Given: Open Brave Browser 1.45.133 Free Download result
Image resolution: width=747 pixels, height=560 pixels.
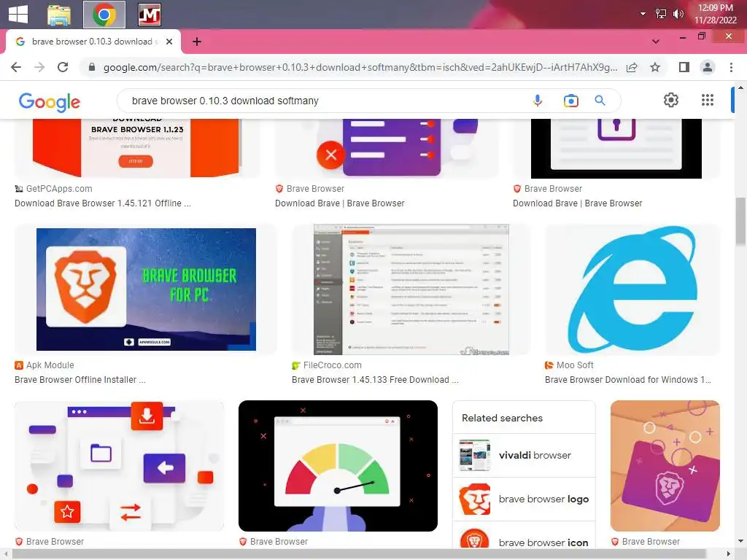Looking at the screenshot, I should 376,380.
